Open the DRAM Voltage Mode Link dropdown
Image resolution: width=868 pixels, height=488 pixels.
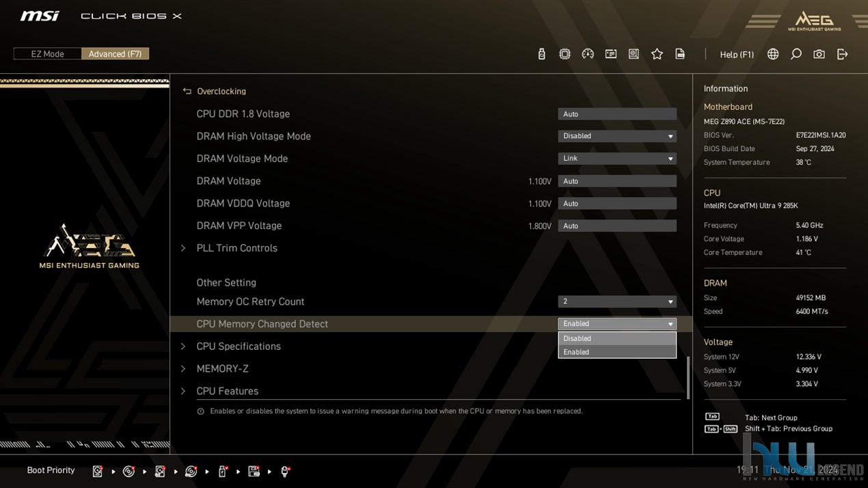(x=617, y=158)
